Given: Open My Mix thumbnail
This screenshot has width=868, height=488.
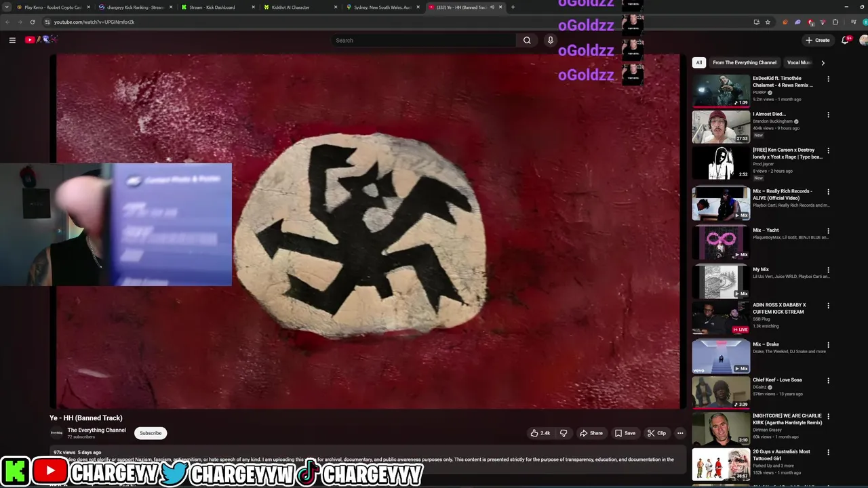Looking at the screenshot, I should pos(721,281).
